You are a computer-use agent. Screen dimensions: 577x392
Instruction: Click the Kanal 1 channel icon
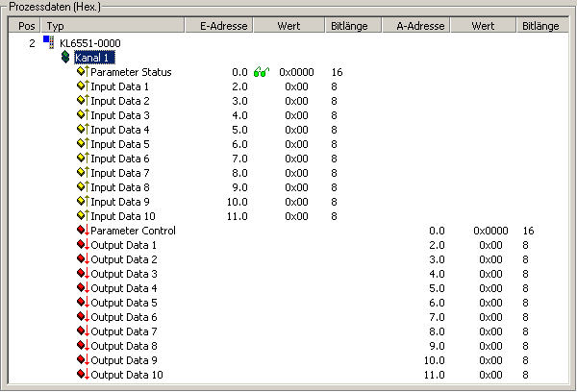[x=65, y=57]
